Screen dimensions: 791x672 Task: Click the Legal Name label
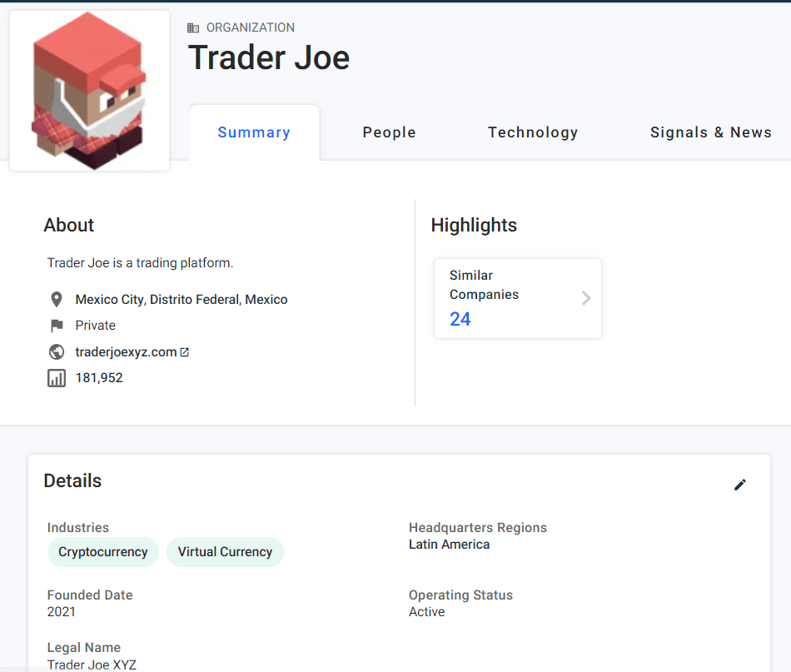[84, 648]
